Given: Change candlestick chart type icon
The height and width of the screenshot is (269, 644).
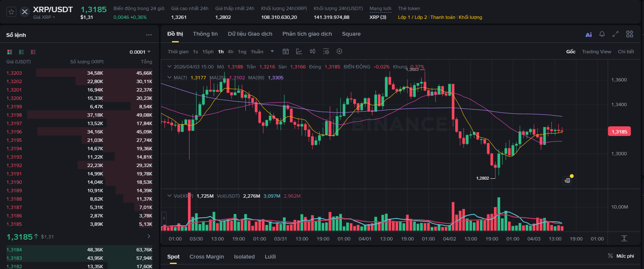Looking at the screenshot, I should pos(313,52).
